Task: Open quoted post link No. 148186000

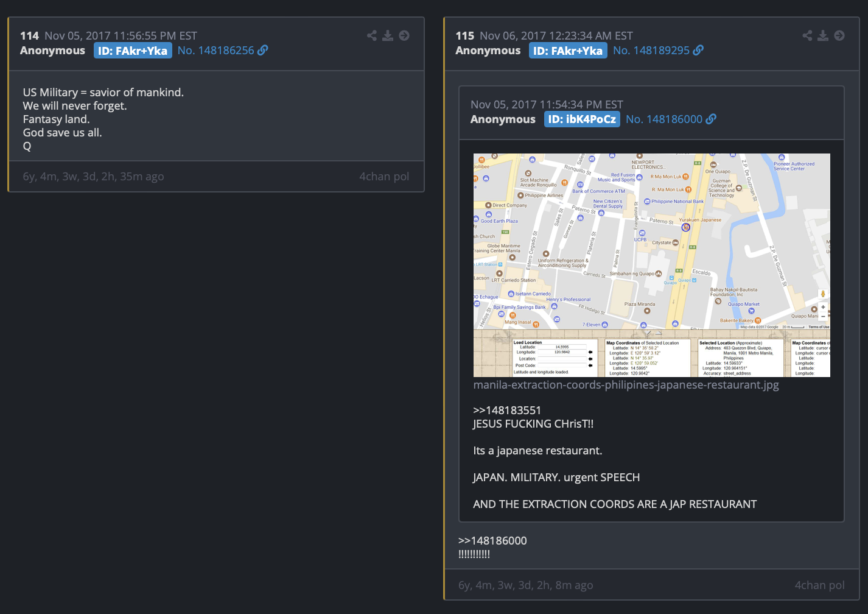Action: [x=664, y=119]
